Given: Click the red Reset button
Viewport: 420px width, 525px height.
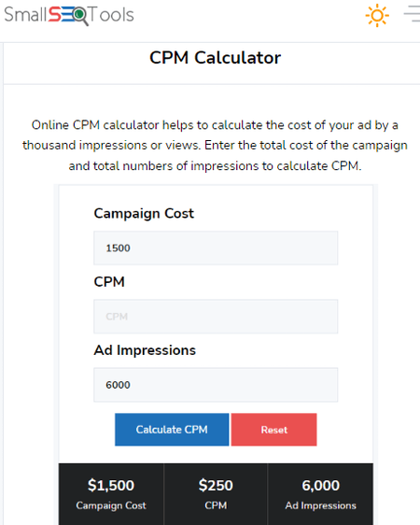Looking at the screenshot, I should pos(273,430).
